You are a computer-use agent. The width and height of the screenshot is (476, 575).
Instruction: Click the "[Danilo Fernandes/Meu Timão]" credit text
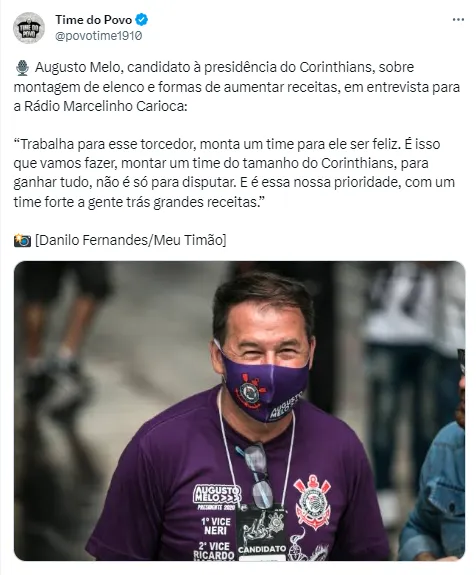tap(131, 241)
